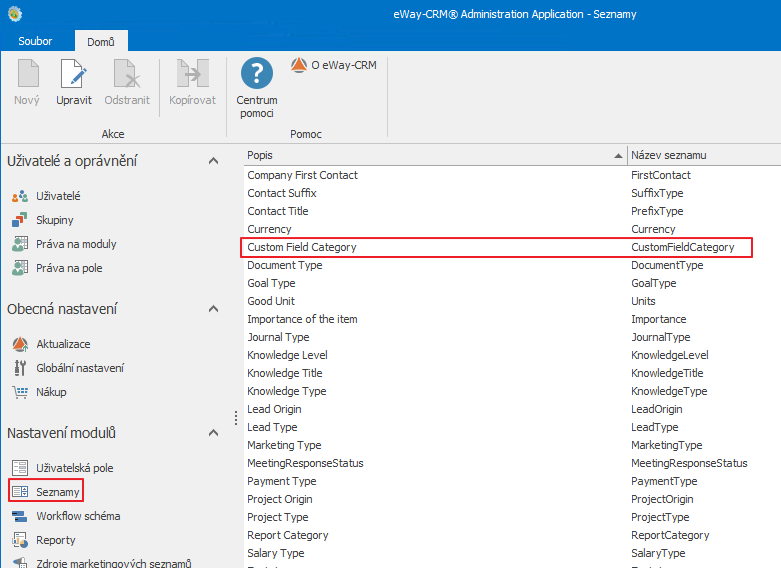Select the Seznamy lists icon

[x=20, y=492]
